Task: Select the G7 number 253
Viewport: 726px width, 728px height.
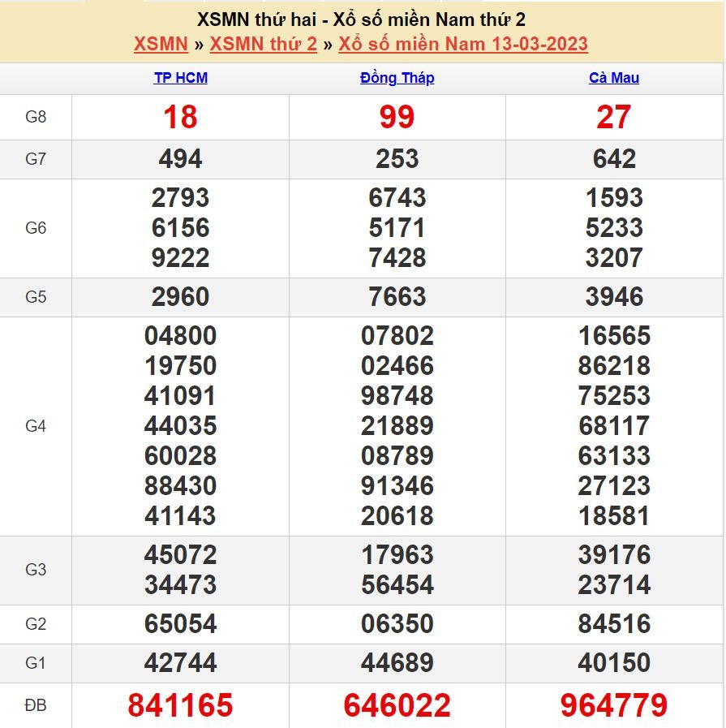Action: (x=397, y=159)
